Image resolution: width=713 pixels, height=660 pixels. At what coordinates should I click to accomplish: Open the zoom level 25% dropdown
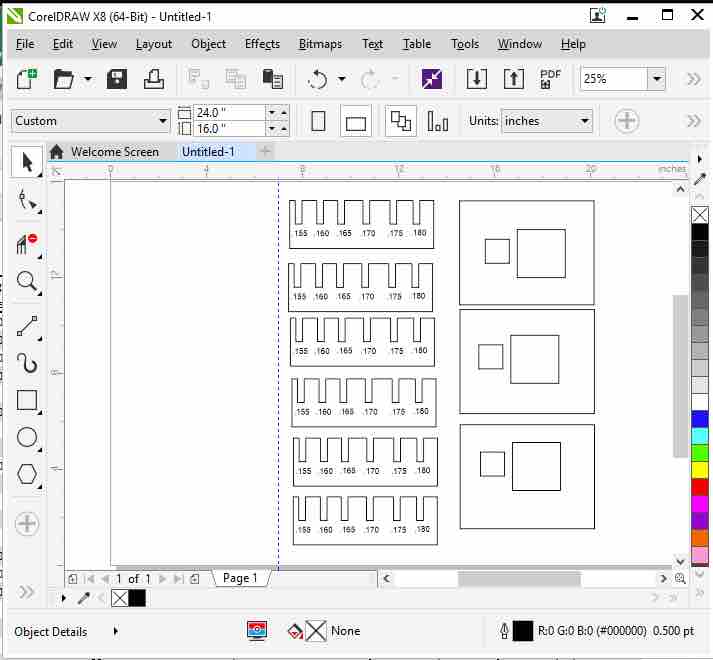[x=657, y=79]
